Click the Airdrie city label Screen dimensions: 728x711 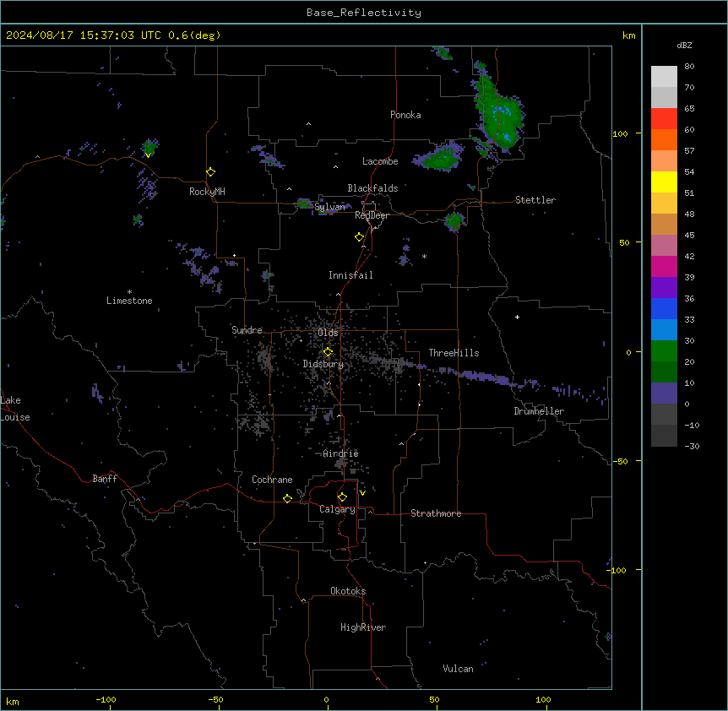(x=340, y=453)
